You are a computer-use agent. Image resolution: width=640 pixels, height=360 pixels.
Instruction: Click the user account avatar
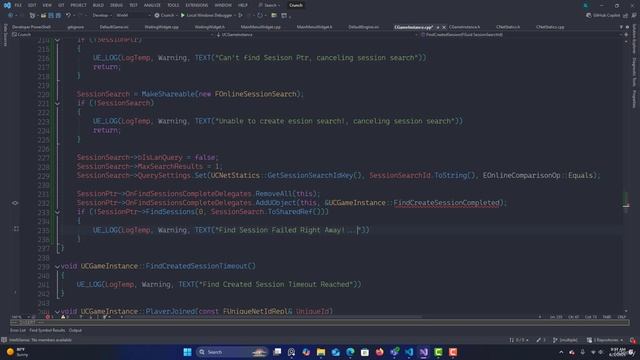pos(586,5)
